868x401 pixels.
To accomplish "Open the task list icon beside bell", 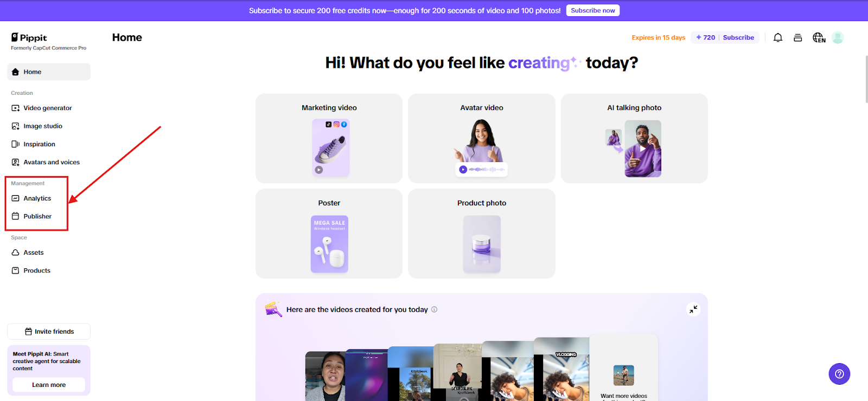I will [x=797, y=37].
